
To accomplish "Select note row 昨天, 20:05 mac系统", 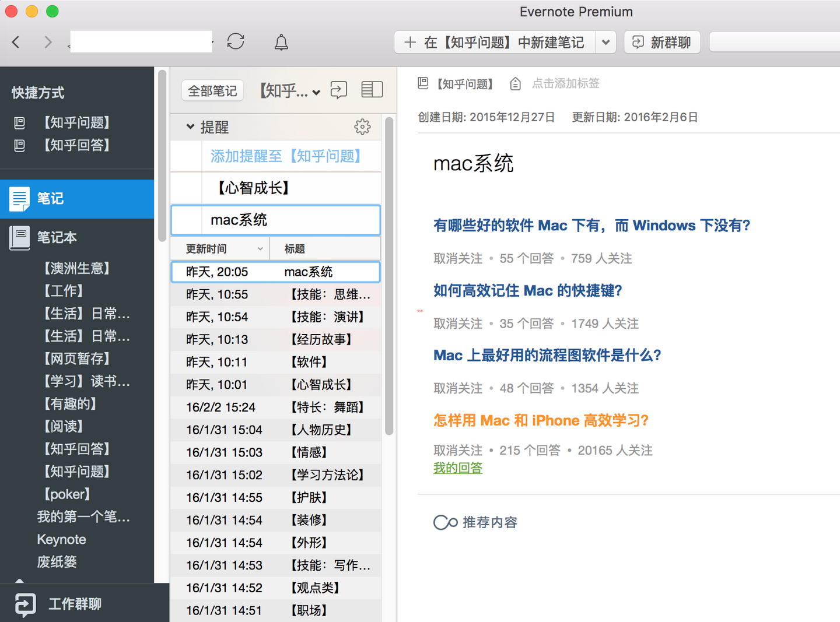I will coord(275,272).
